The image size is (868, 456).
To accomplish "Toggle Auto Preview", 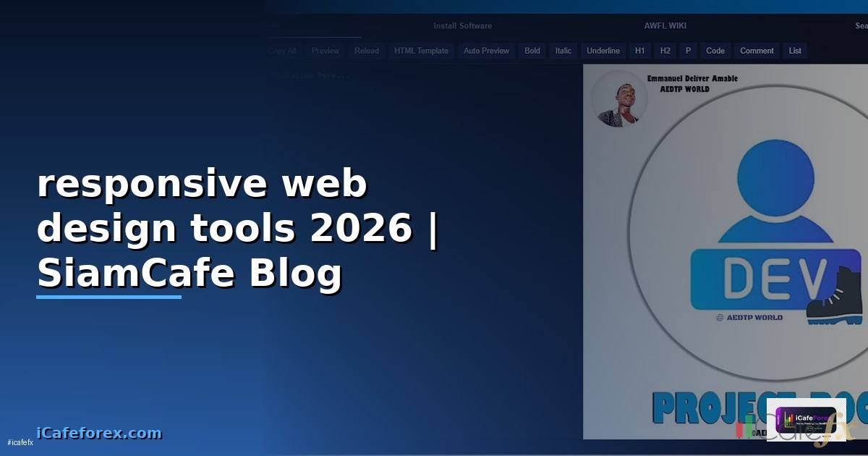I will 486,51.
